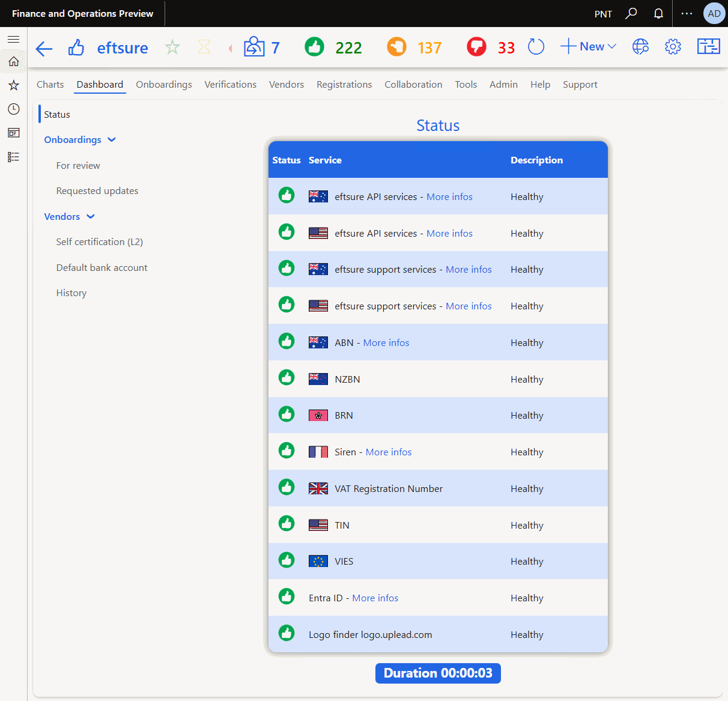728x701 pixels.
Task: Open the blue gear settings icon
Action: pos(673,47)
